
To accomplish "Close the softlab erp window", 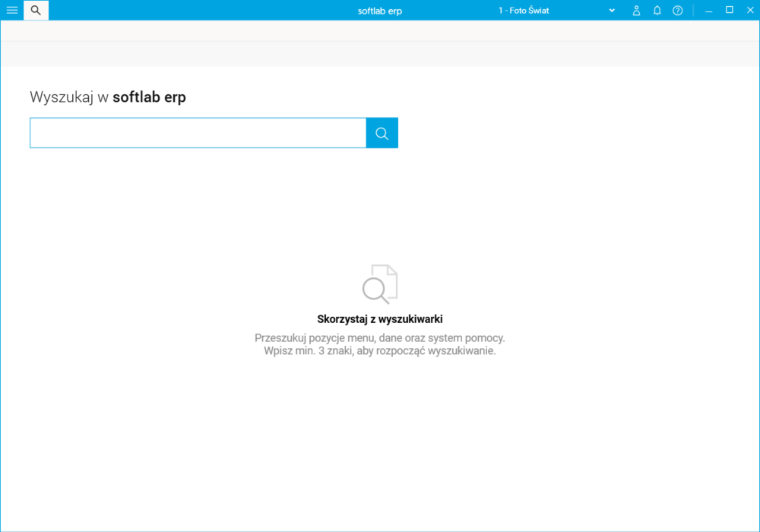I will (x=750, y=10).
